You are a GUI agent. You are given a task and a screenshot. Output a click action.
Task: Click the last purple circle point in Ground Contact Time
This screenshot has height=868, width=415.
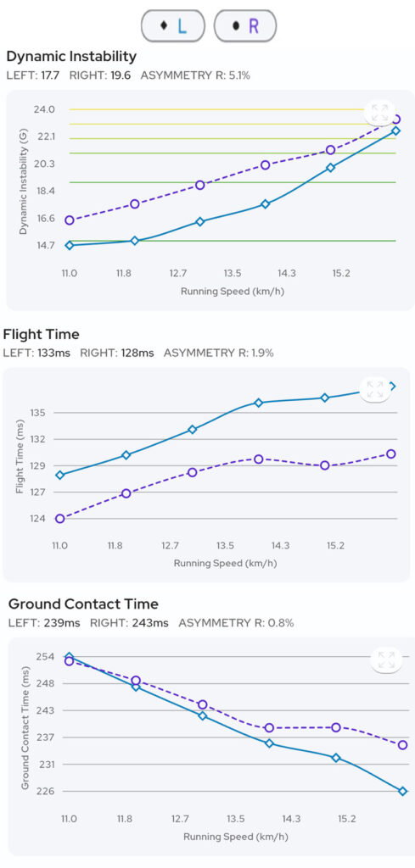pyautogui.click(x=403, y=745)
